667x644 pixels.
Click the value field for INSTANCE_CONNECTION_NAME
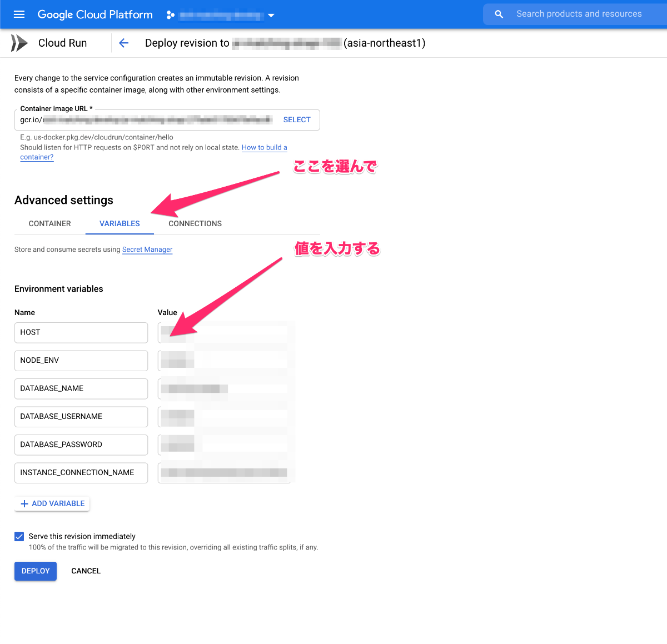225,473
